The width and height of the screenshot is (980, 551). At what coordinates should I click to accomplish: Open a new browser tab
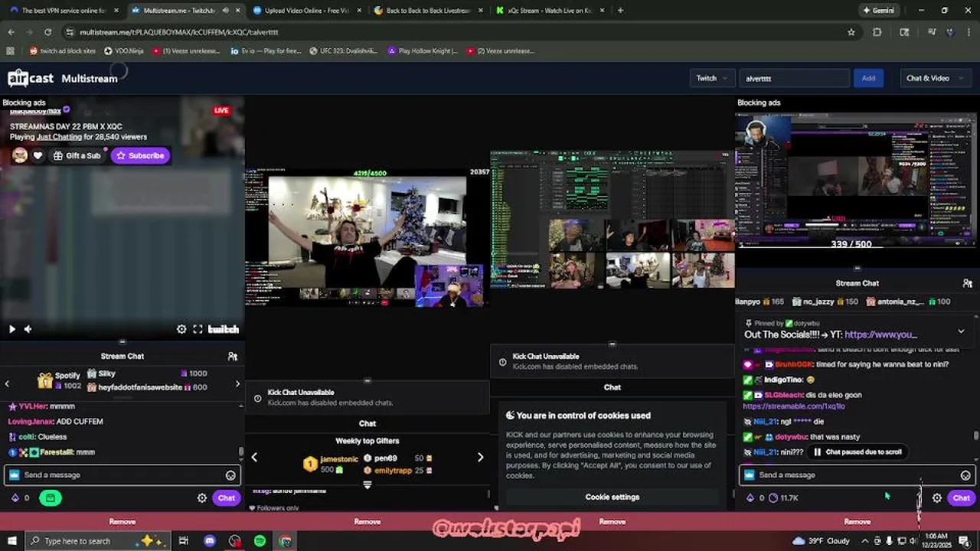tap(620, 11)
